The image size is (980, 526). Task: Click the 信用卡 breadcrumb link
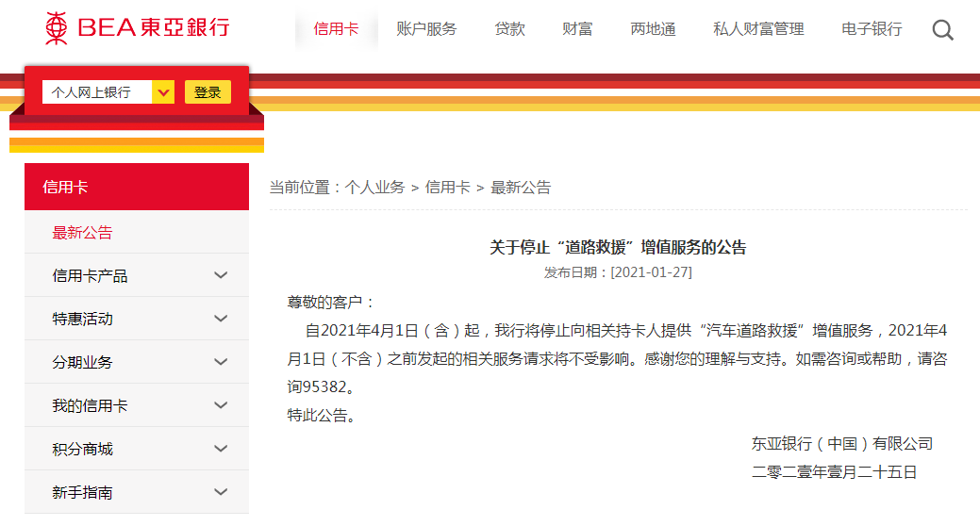pyautogui.click(x=447, y=188)
